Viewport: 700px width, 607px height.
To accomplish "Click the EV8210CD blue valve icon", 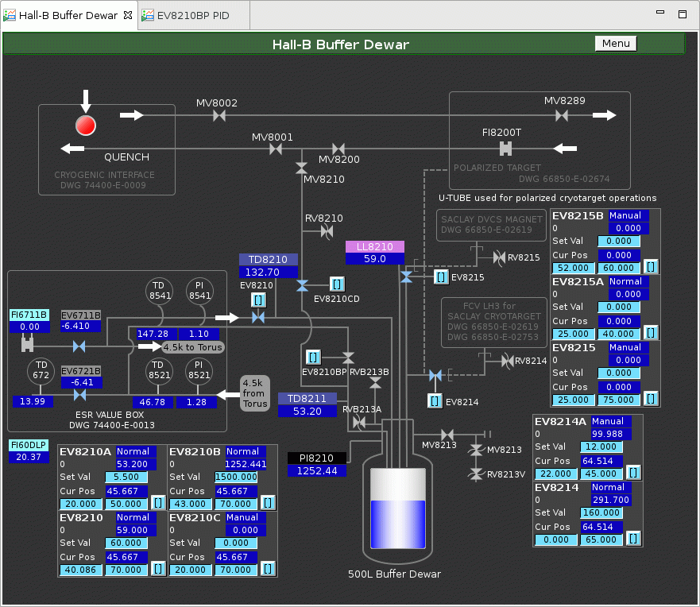I will [302, 285].
